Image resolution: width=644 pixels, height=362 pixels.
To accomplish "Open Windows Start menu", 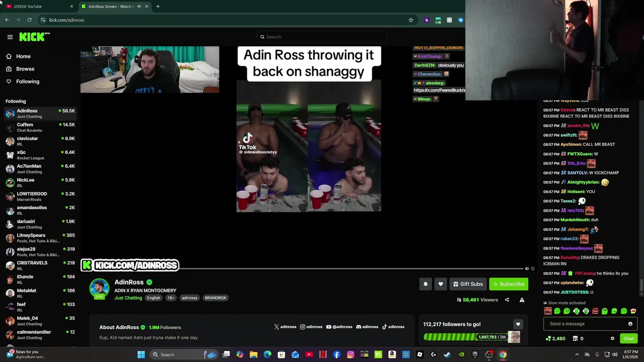I will click(141, 354).
